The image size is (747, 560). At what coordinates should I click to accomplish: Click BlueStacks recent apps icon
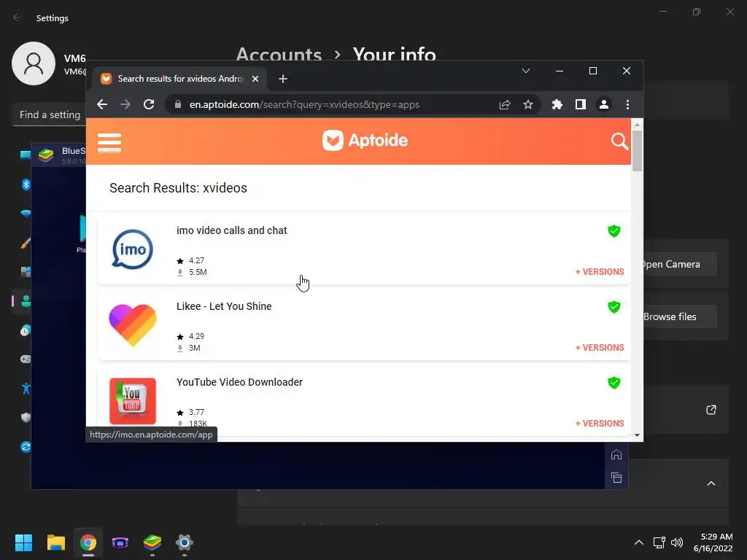(x=616, y=478)
